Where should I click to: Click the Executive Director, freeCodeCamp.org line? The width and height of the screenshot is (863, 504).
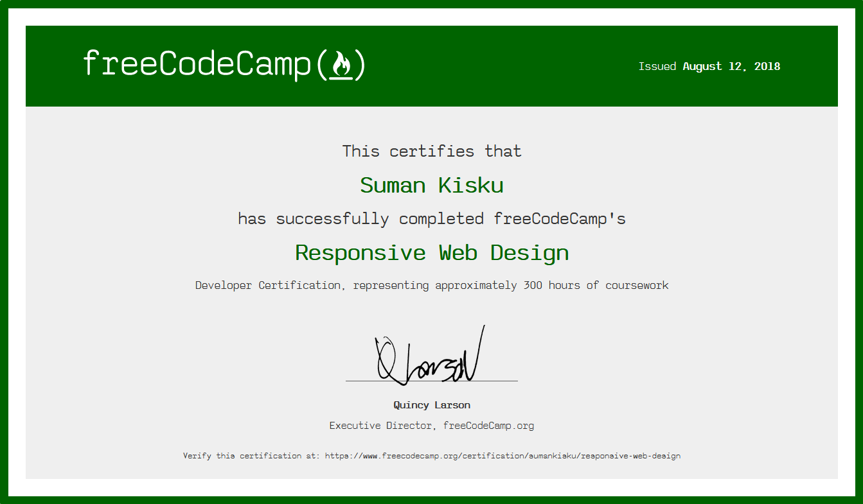432,426
